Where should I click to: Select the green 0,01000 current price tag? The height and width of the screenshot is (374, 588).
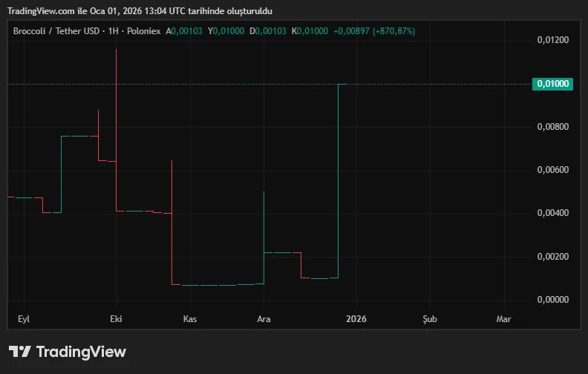tap(552, 84)
